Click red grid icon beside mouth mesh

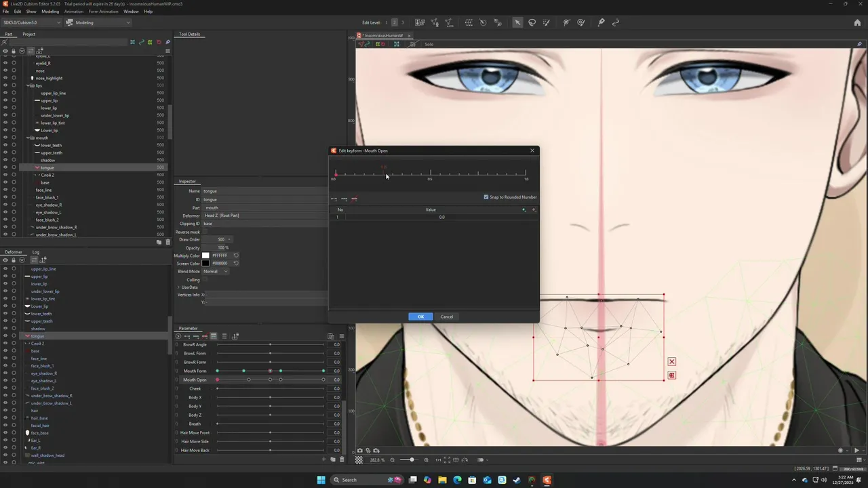point(671,375)
